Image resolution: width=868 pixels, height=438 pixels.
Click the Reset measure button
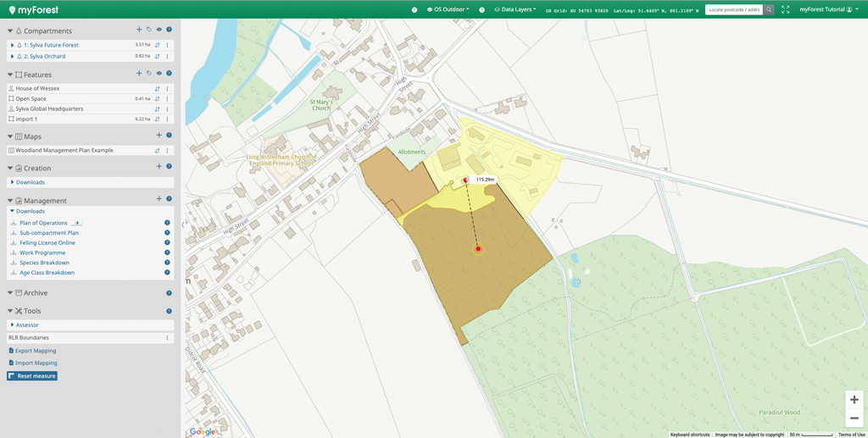32,376
